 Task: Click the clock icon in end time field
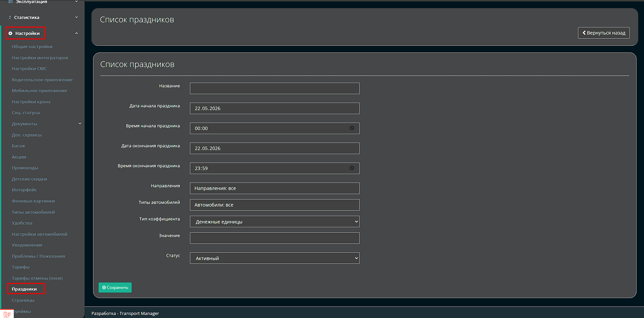(352, 168)
